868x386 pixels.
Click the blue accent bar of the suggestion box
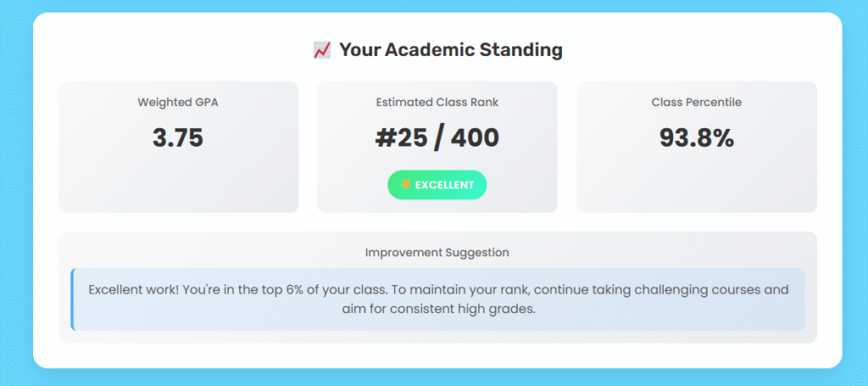point(73,299)
